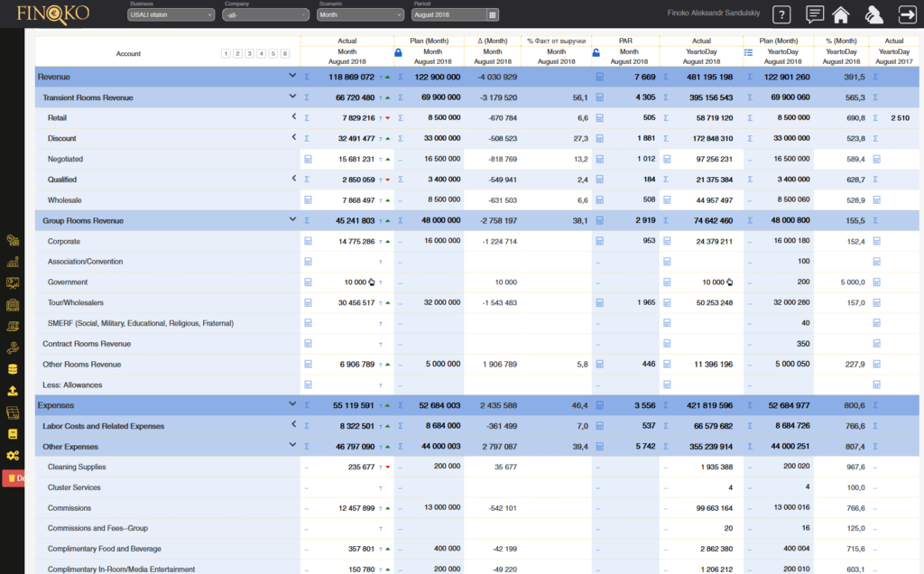Open the settings gears in sidebar
The image size is (924, 574).
[13, 456]
